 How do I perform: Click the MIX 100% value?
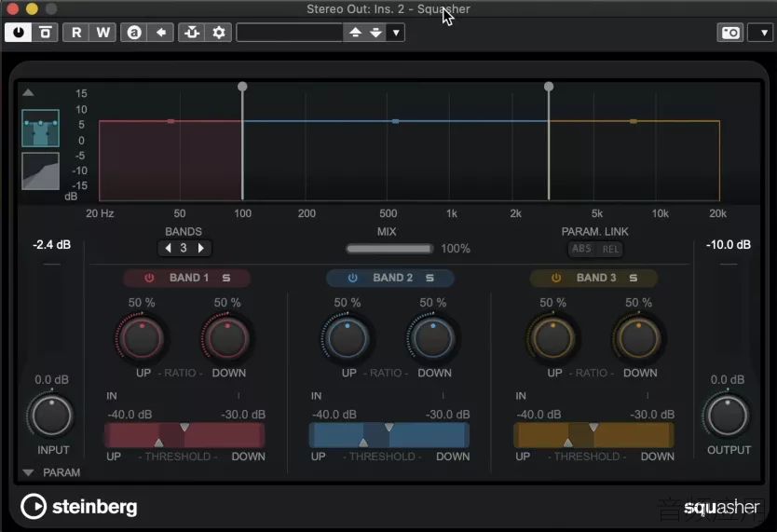pyautogui.click(x=456, y=249)
